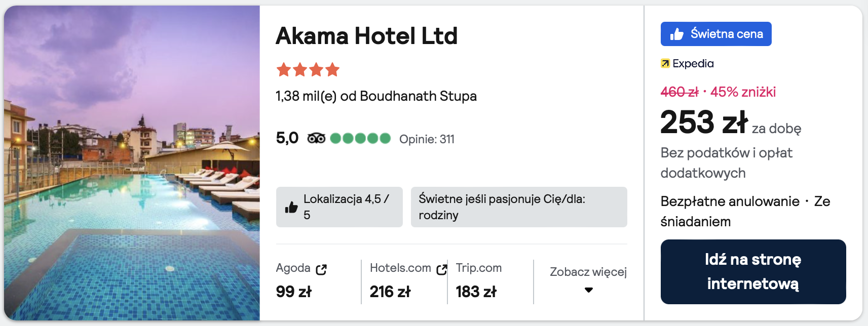This screenshot has width=868, height=326.
Task: Expand the Zobacz więcej price options
Action: click(588, 272)
